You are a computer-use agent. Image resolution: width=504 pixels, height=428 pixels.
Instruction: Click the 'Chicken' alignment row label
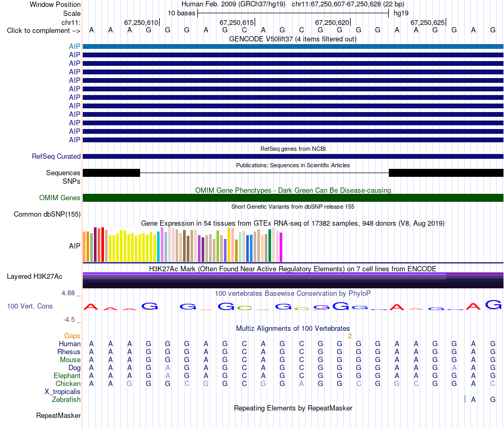point(68,383)
